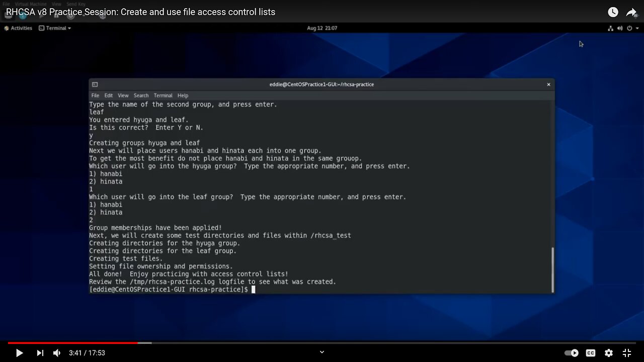The image size is (644, 362).
Task: Open the video title link
Action: click(x=140, y=12)
